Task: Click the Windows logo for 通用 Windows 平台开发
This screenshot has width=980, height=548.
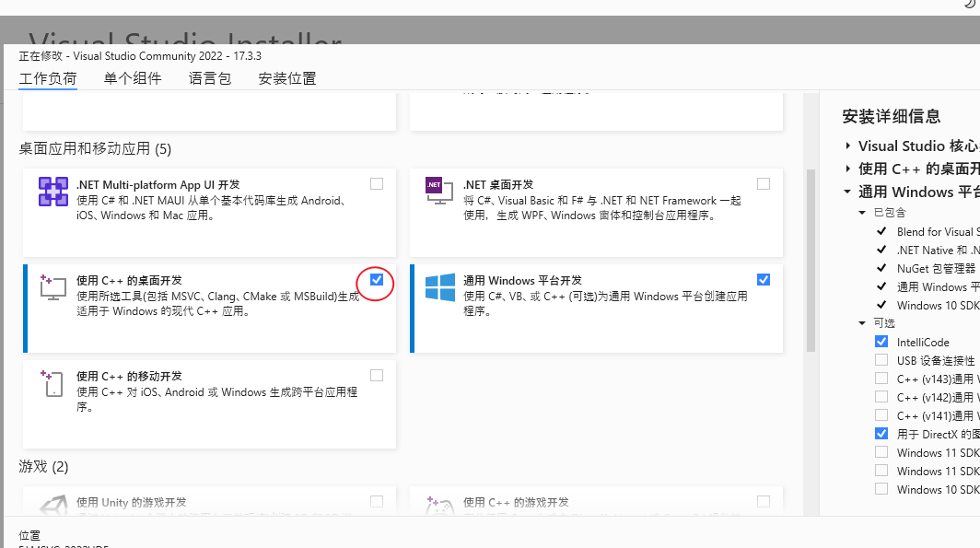Action: pos(439,286)
